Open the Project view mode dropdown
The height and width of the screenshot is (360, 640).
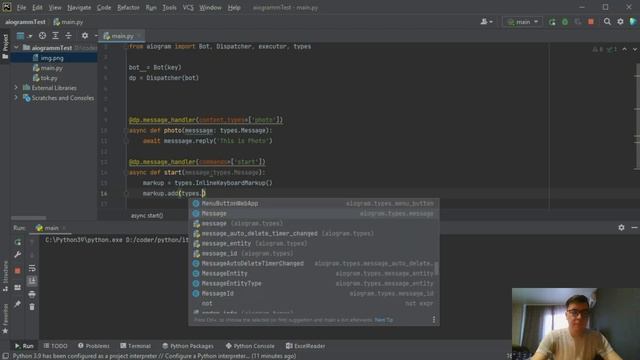(x=24, y=36)
